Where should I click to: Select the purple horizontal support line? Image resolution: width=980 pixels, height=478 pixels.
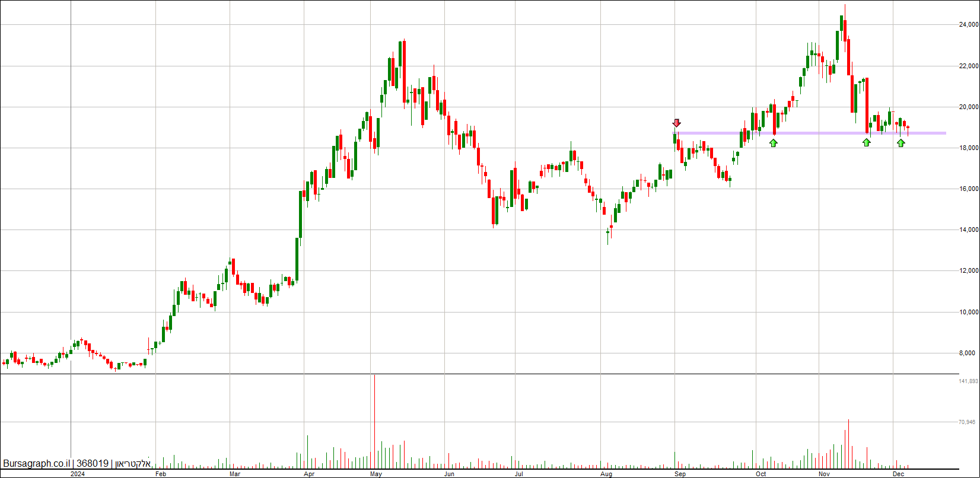pos(810,133)
